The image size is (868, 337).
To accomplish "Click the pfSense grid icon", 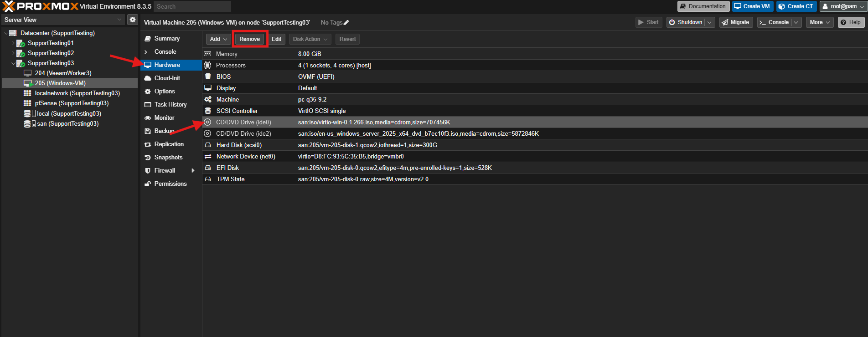I will (x=27, y=103).
